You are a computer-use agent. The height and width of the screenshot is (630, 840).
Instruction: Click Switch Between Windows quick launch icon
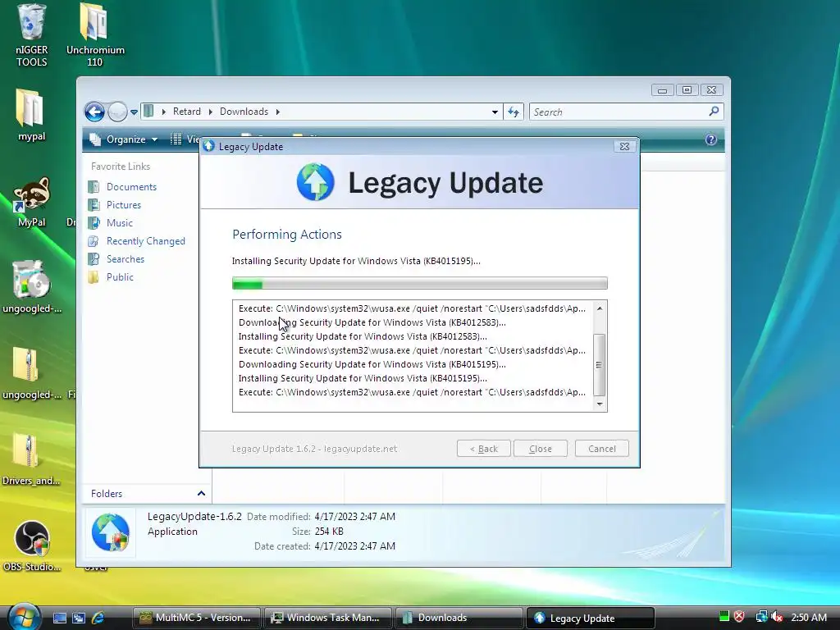[79, 619]
